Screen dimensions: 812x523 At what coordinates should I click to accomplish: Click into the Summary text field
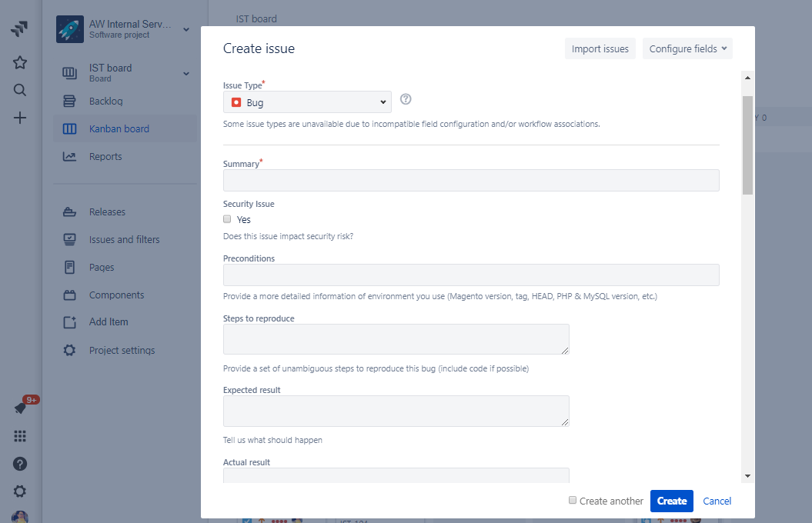[471, 180]
